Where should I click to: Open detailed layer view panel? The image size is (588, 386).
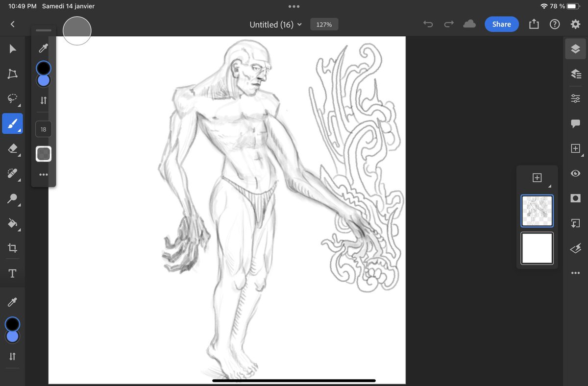coord(575,74)
